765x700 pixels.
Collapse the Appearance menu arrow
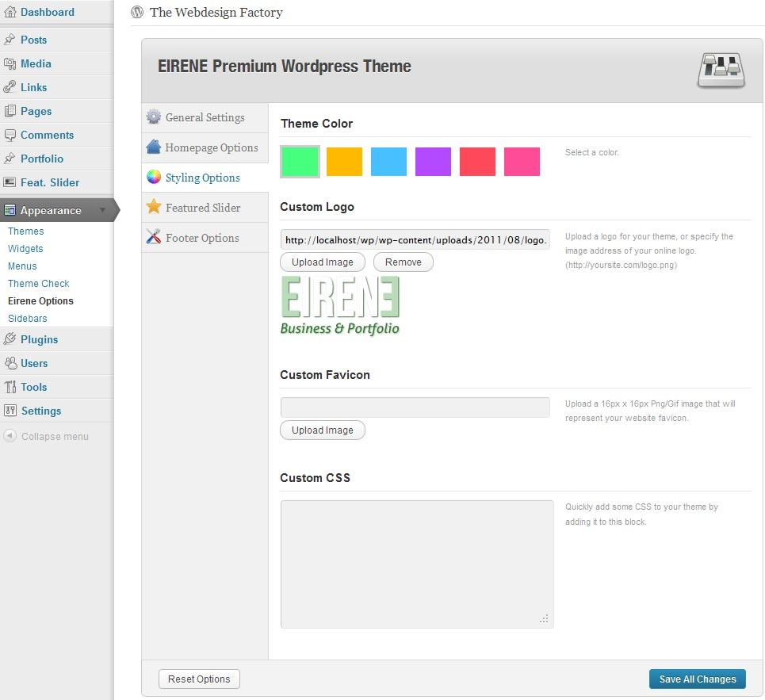coord(102,210)
